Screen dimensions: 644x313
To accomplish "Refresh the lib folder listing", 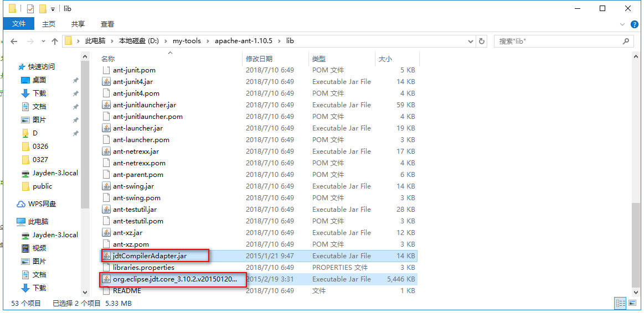I will 482,41.
